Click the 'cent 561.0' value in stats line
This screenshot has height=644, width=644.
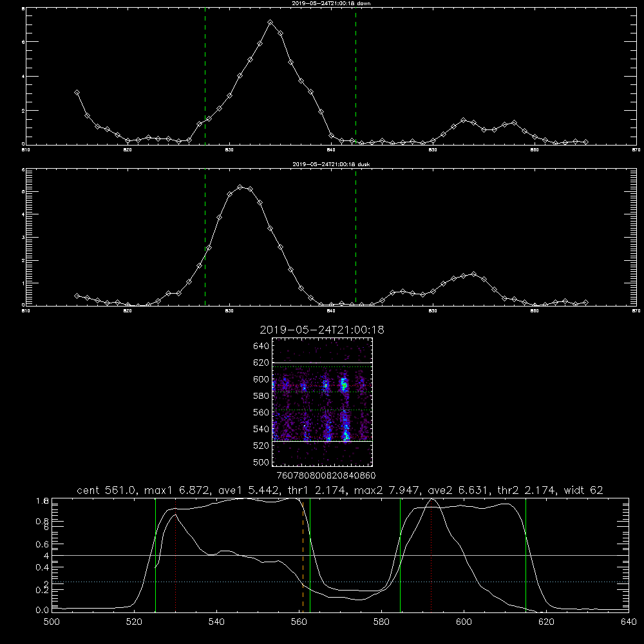click(x=106, y=490)
